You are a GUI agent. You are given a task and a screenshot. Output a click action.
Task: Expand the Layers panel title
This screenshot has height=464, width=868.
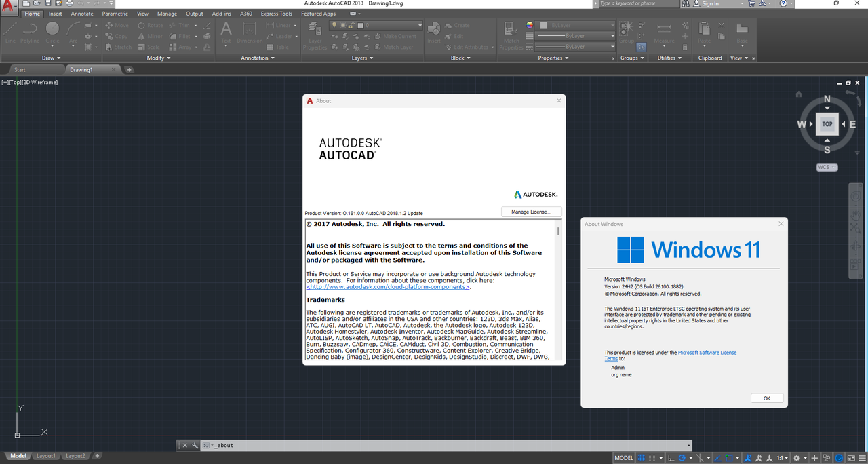click(362, 58)
